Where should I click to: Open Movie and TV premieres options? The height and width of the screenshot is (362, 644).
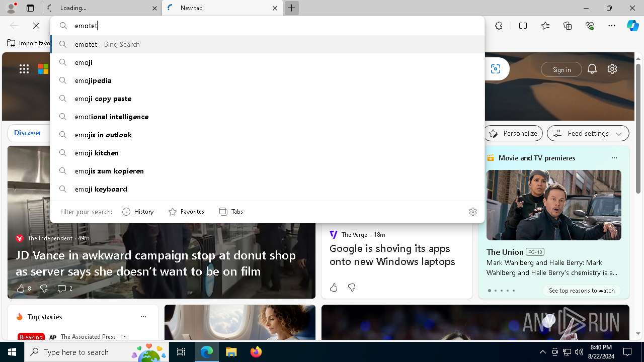tap(614, 158)
